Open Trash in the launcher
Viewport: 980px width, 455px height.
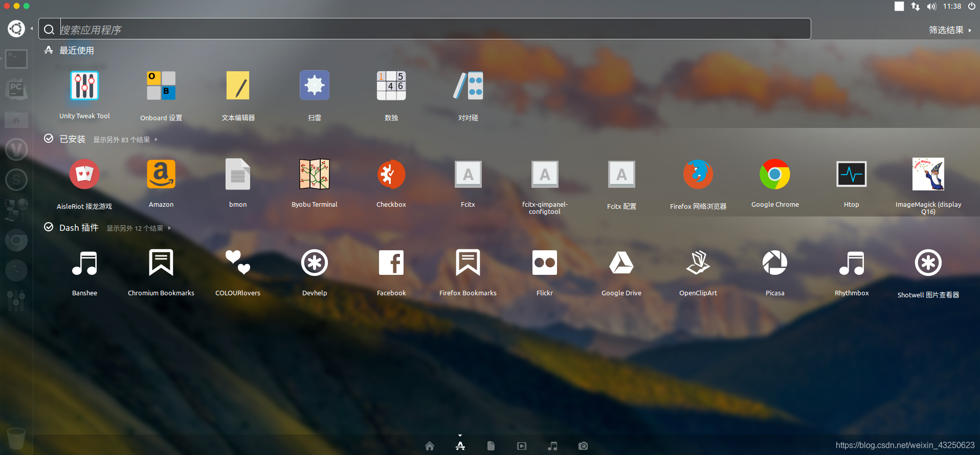point(16,439)
